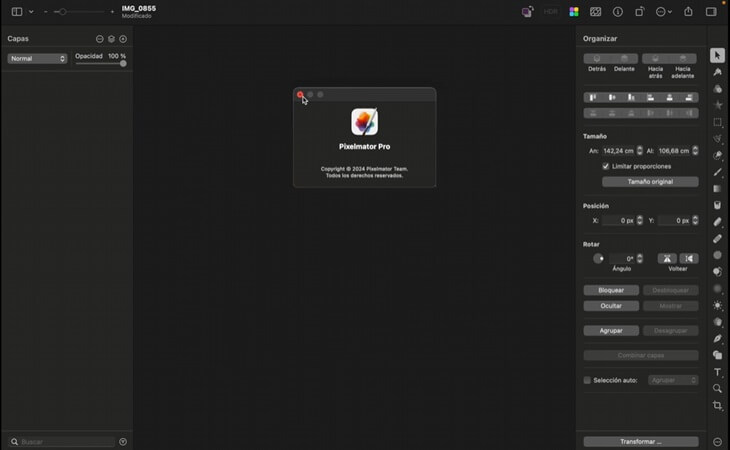730x450 pixels.
Task: Toggle the layers sidebar icon
Action: [17, 12]
